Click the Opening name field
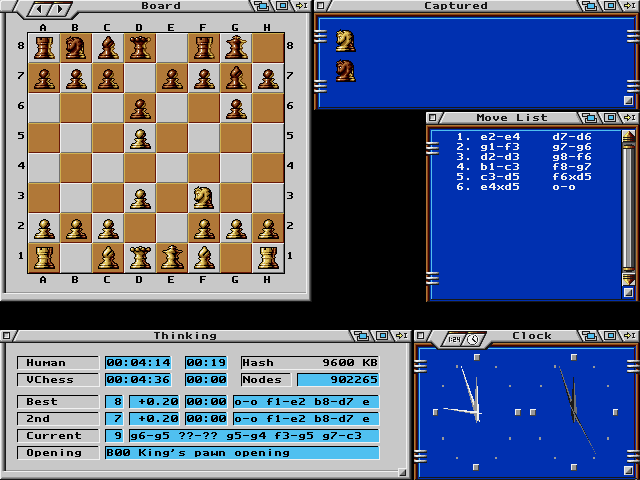This screenshot has height=480, width=640. 242,453
